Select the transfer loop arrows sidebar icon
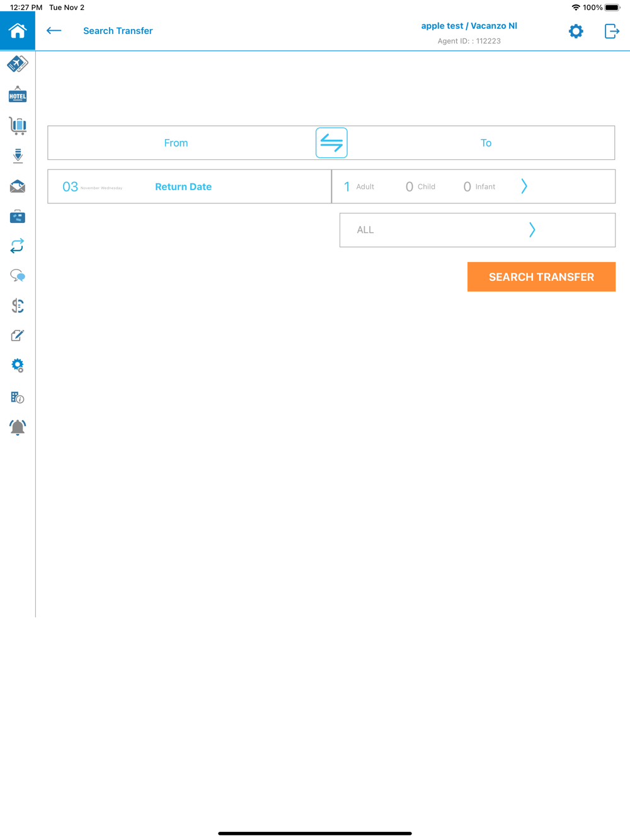 [18, 246]
